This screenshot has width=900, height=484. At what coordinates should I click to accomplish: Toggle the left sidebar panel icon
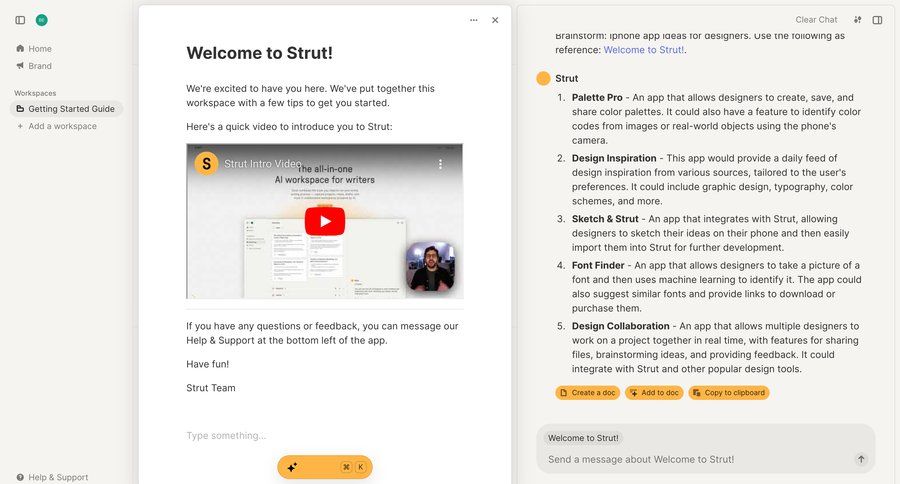20,20
